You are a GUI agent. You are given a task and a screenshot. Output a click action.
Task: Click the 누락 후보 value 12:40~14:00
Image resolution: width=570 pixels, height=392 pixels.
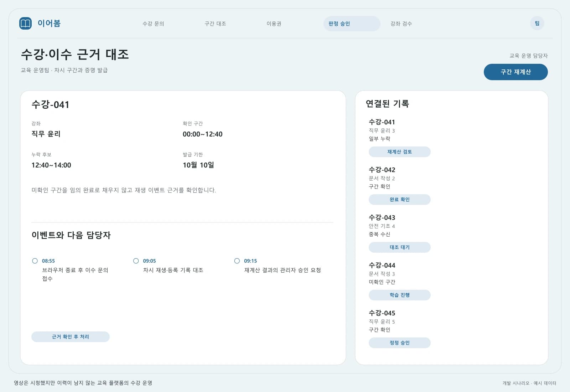pyautogui.click(x=51, y=165)
